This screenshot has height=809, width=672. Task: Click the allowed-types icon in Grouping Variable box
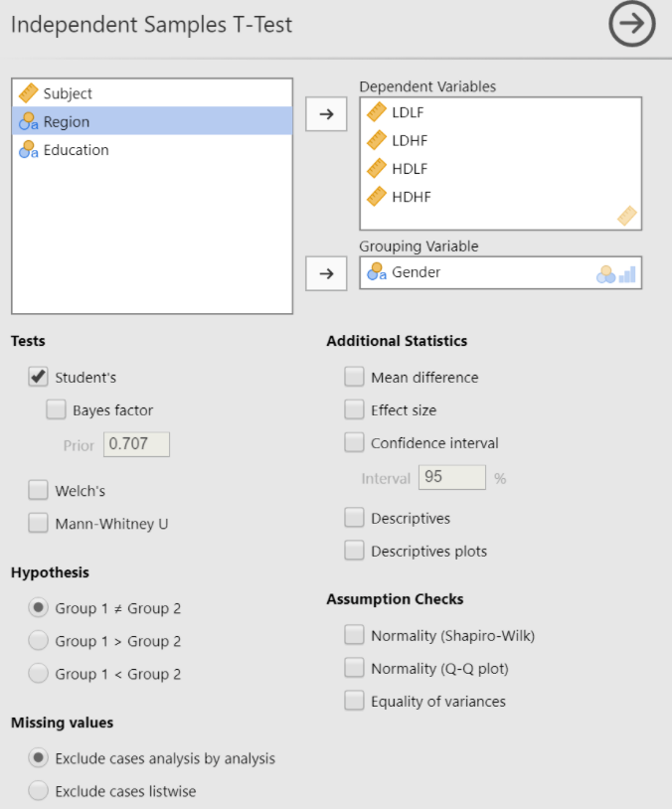[x=615, y=273]
